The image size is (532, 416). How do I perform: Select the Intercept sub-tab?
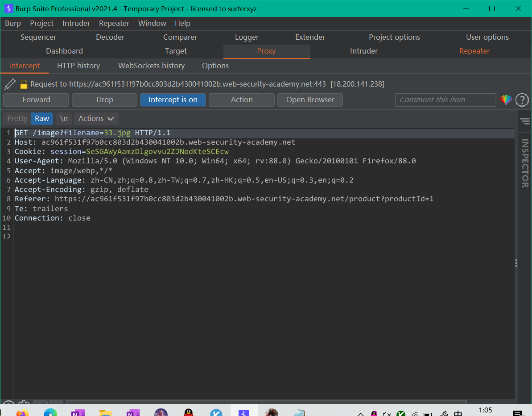pos(25,66)
